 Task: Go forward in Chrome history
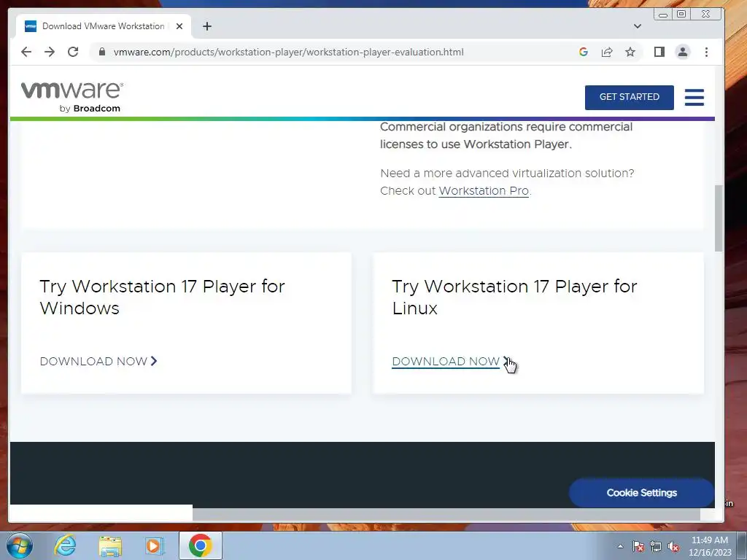50,52
